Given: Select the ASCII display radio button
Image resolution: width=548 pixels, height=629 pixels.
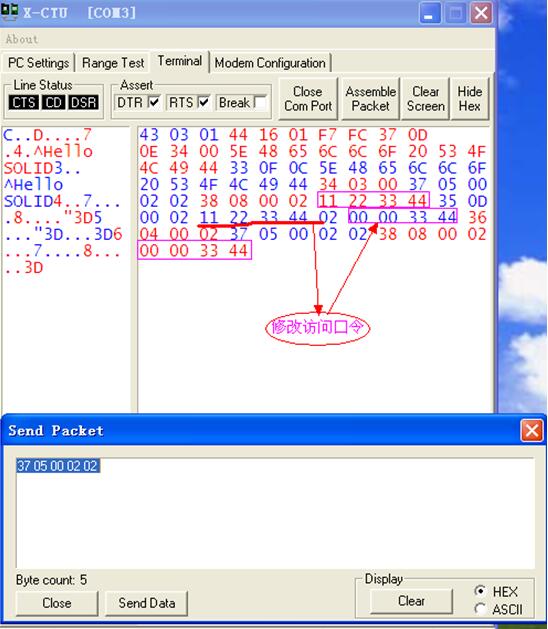Looking at the screenshot, I should tap(480, 609).
